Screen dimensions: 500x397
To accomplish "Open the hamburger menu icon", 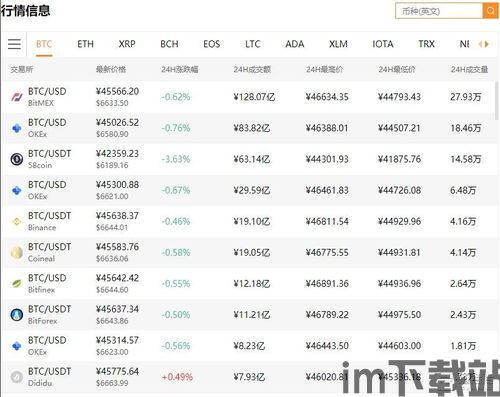I will tap(14, 44).
